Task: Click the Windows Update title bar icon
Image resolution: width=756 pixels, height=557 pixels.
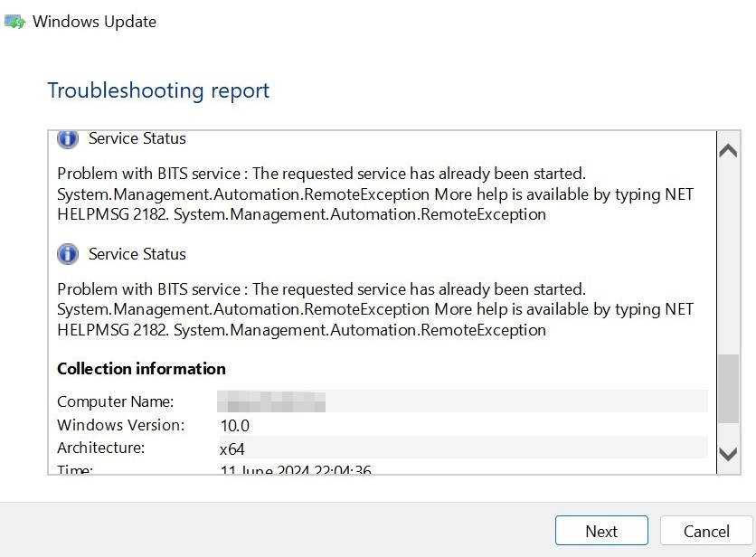Action: point(14,22)
